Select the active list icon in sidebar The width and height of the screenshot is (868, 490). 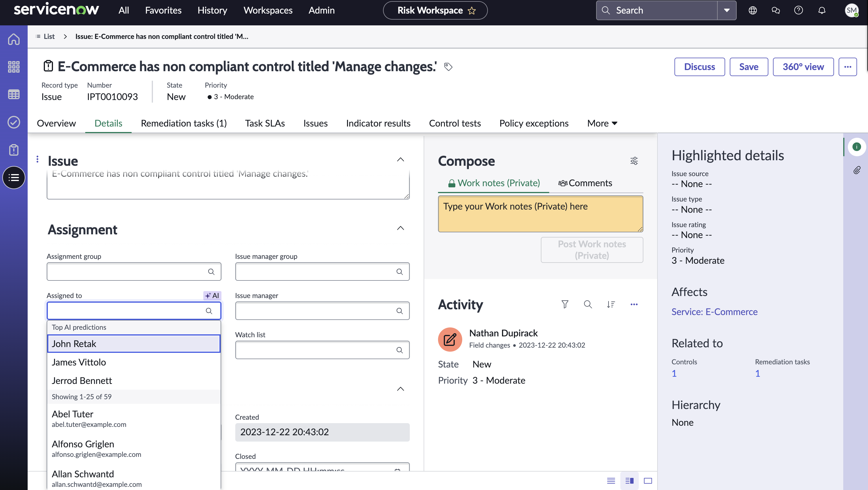(14, 177)
